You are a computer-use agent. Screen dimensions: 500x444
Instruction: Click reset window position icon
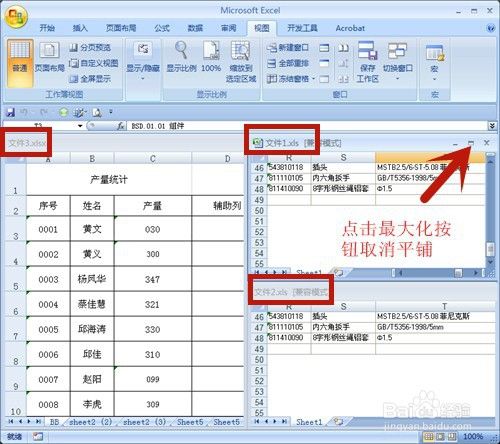tap(343, 79)
